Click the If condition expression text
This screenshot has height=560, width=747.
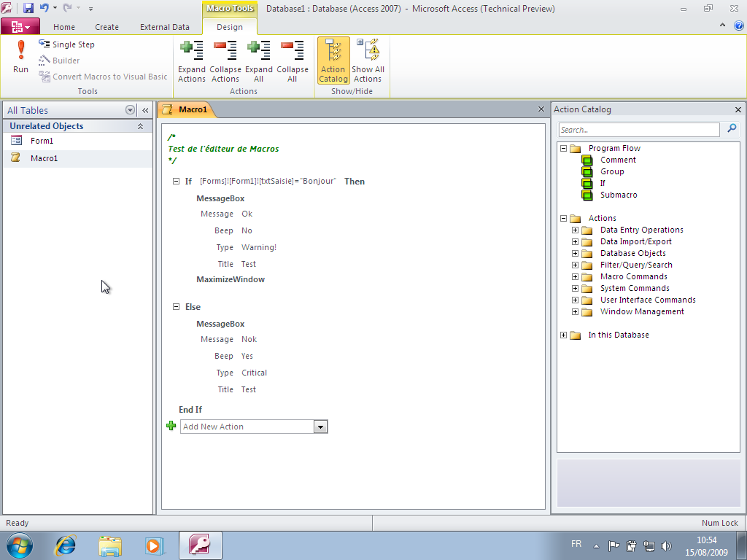[268, 182]
